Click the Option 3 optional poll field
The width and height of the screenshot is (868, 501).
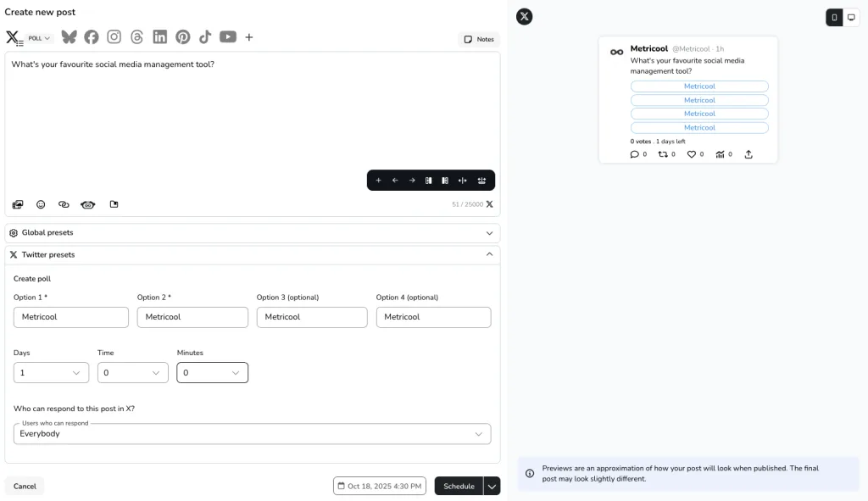(311, 317)
